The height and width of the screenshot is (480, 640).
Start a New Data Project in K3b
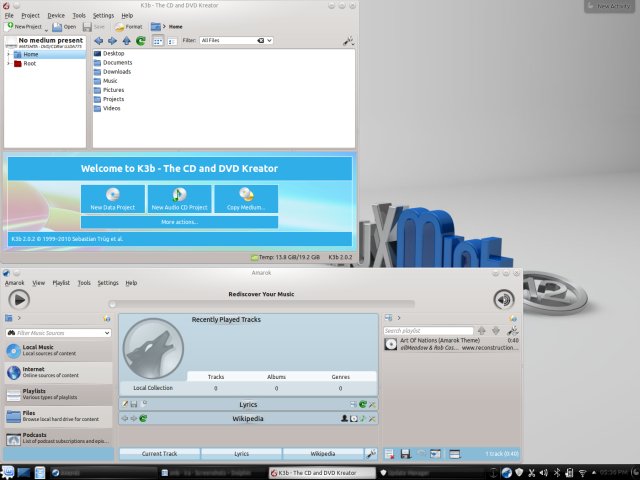(x=113, y=199)
